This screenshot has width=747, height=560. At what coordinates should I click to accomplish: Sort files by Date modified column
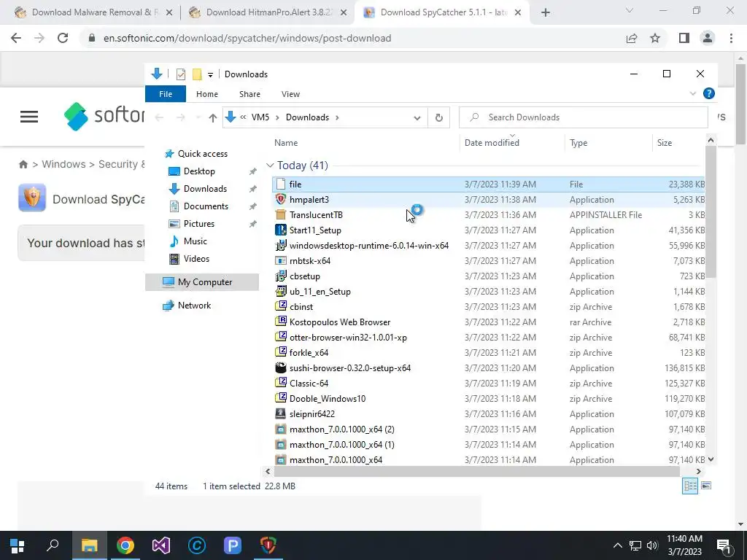point(492,143)
